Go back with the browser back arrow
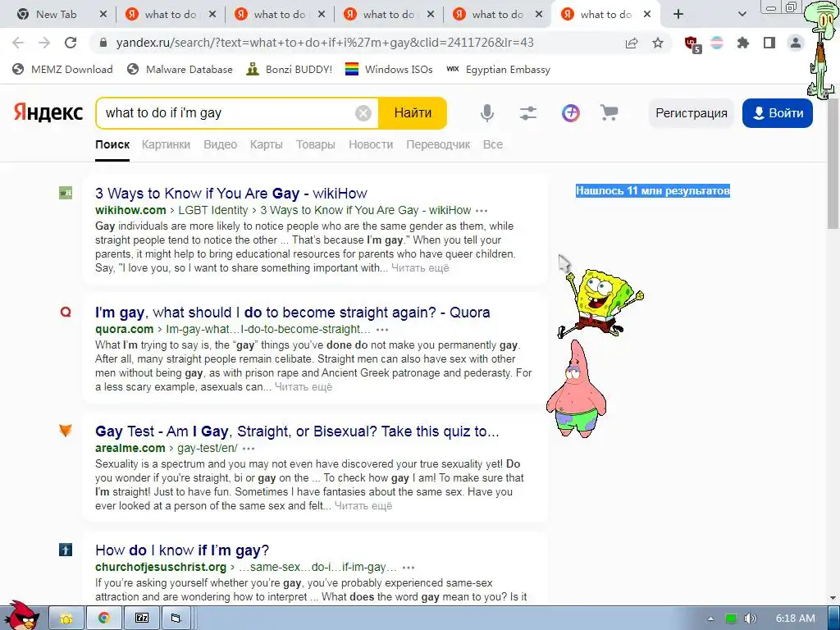Viewport: 840px width, 630px height. point(18,43)
